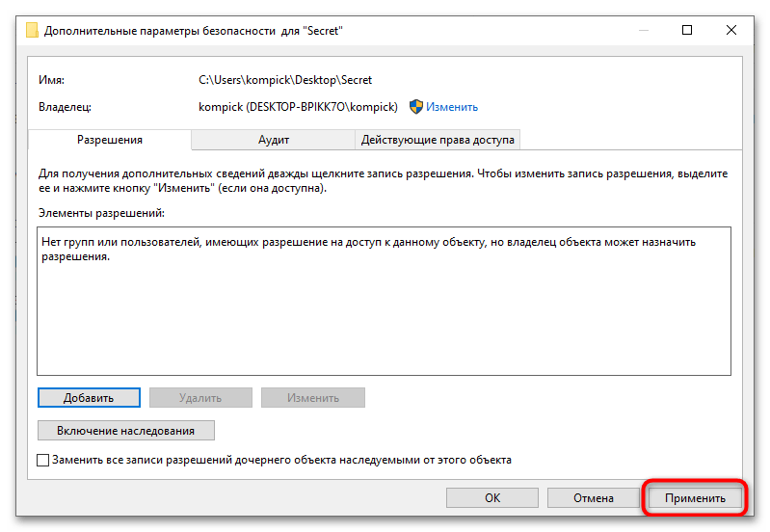
Task: Click owner name kompick (DESKTOP-BPIKK7O\kompick)
Action: click(298, 107)
